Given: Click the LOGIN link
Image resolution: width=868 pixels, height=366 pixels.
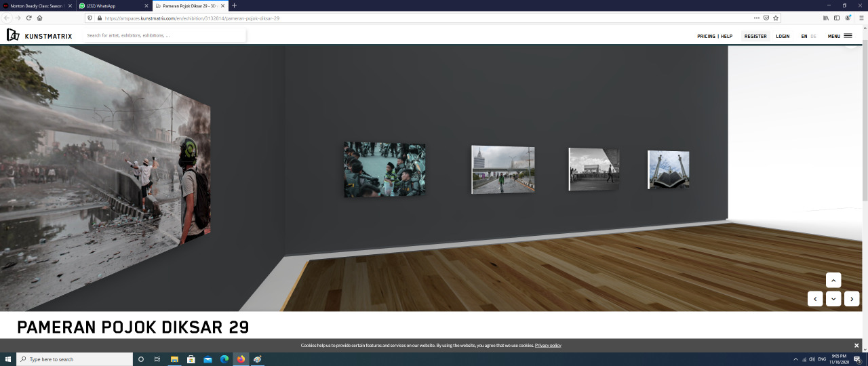Looking at the screenshot, I should coord(783,37).
